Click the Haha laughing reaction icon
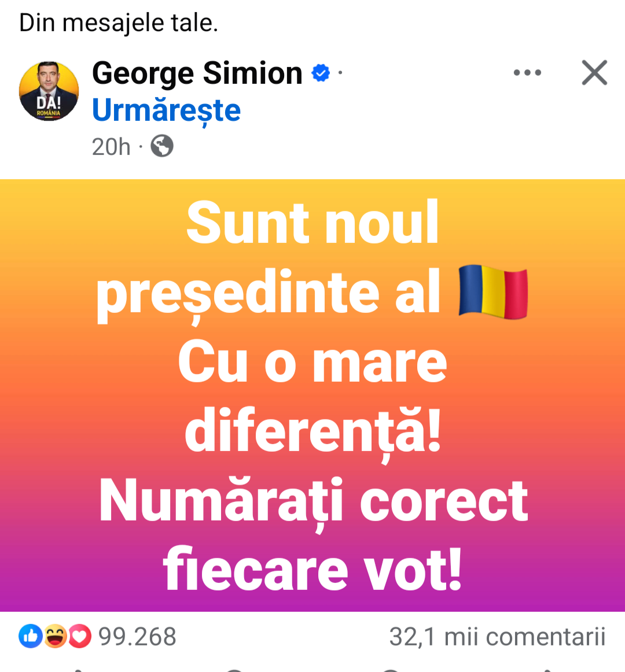Image resolution: width=625 pixels, height=672 pixels. [x=55, y=637]
